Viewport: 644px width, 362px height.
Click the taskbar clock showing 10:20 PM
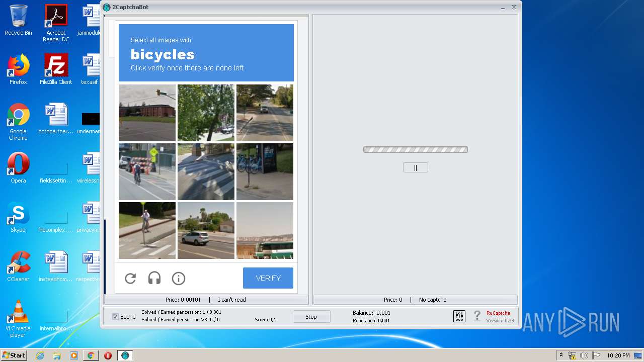click(x=618, y=355)
